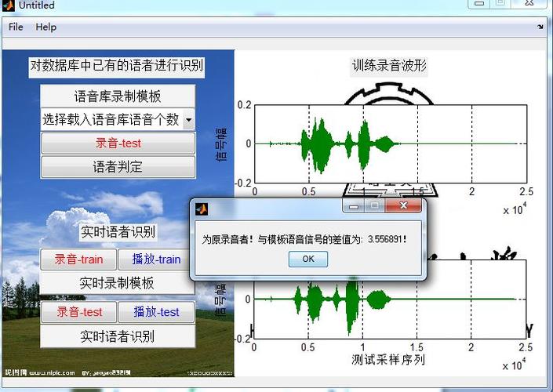This screenshot has height=392, width=553.
Task: Click the 播放-train button
Action: 155,260
